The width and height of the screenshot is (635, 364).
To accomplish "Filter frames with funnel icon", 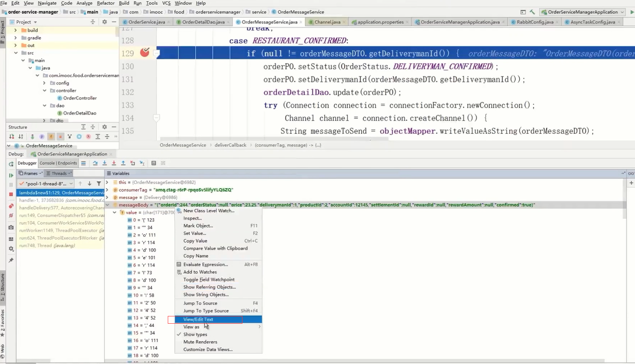I will (99, 184).
